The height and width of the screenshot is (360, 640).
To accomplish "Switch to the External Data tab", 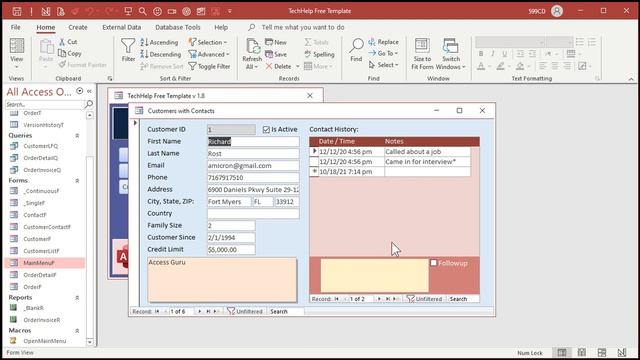I will tap(122, 27).
